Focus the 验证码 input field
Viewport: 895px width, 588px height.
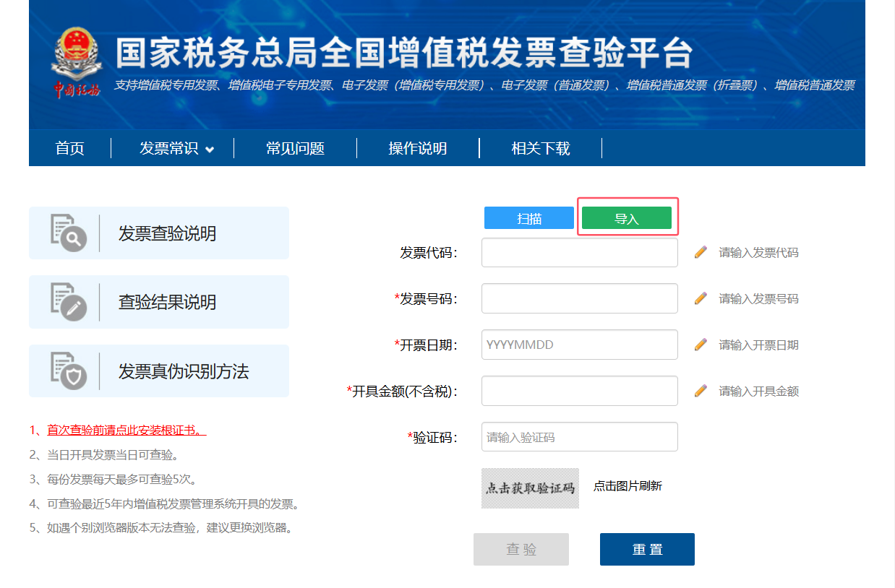point(580,437)
